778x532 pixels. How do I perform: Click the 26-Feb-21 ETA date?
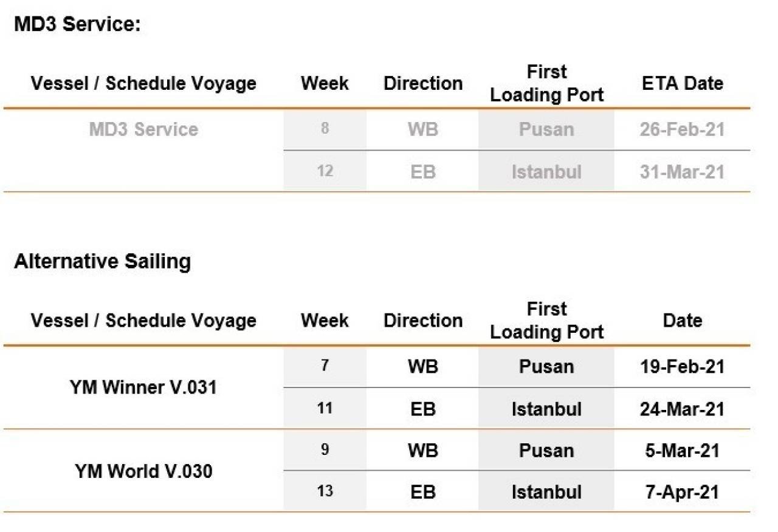682,129
